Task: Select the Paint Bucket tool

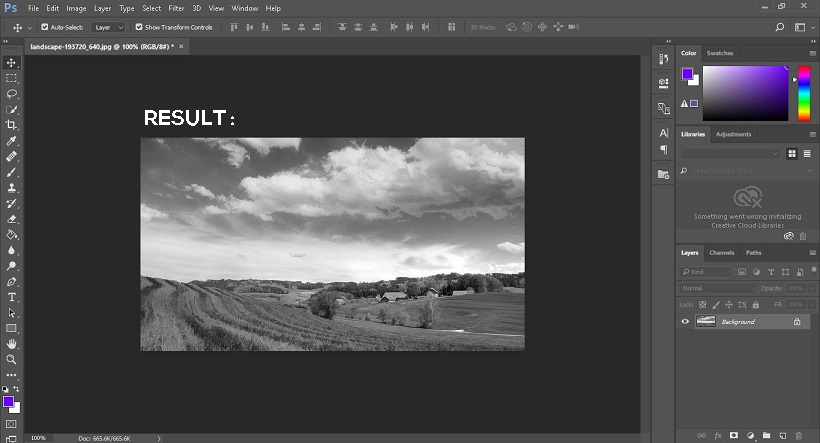Action: click(12, 234)
